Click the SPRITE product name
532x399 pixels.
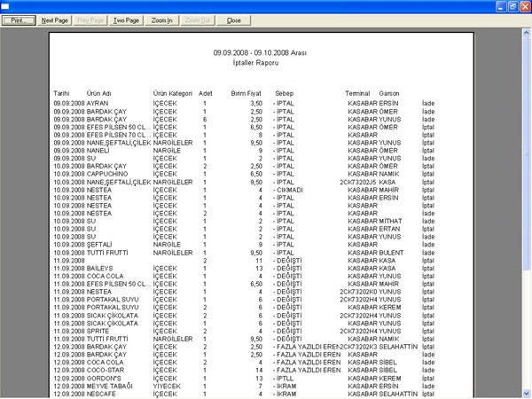coord(98,331)
